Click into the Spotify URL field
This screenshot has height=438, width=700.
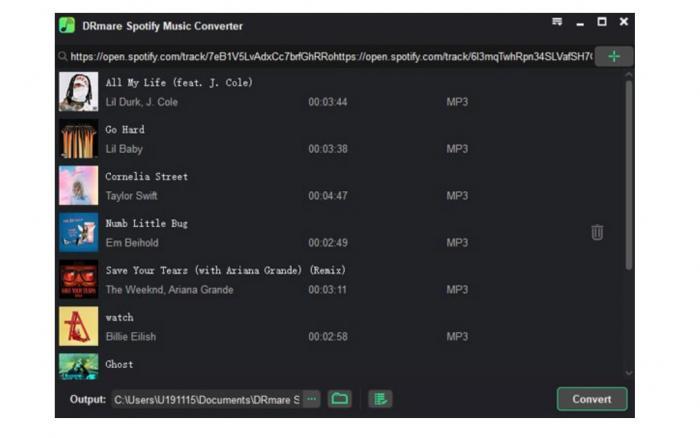[x=331, y=57]
